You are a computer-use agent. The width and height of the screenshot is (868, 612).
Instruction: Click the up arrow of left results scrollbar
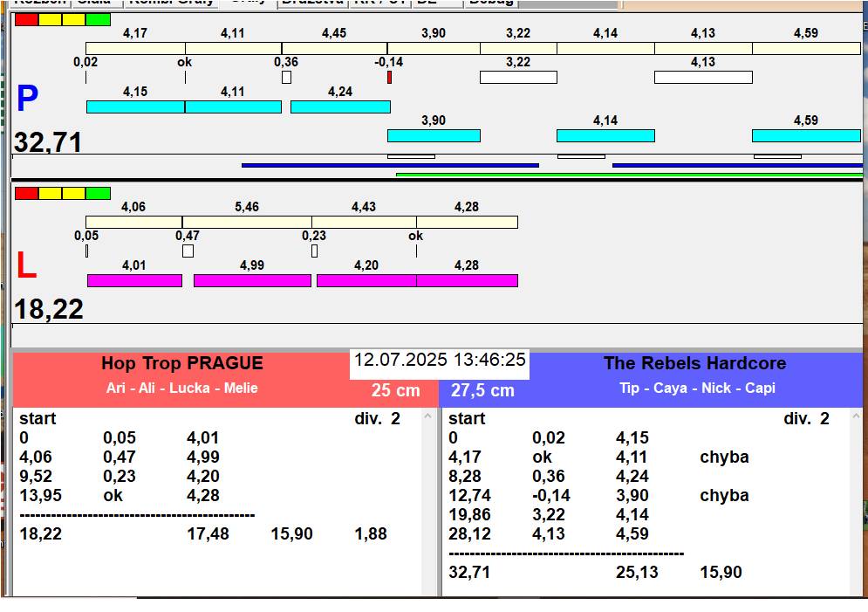(x=427, y=416)
